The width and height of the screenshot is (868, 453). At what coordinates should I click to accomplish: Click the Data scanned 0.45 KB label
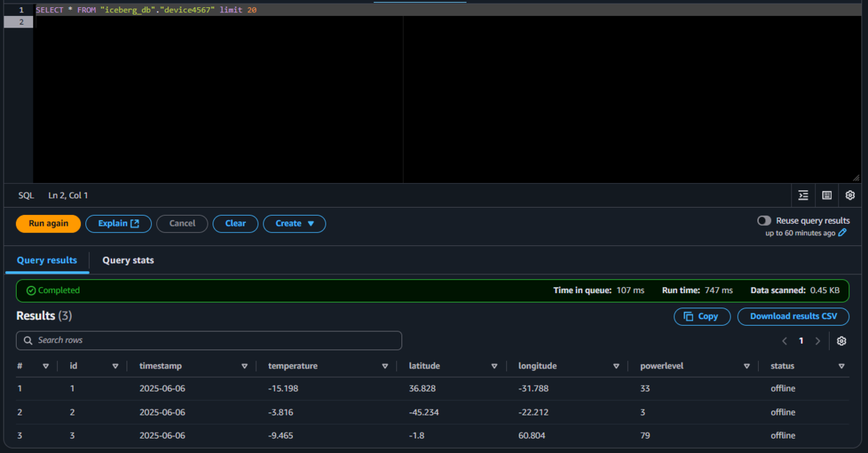click(x=795, y=290)
